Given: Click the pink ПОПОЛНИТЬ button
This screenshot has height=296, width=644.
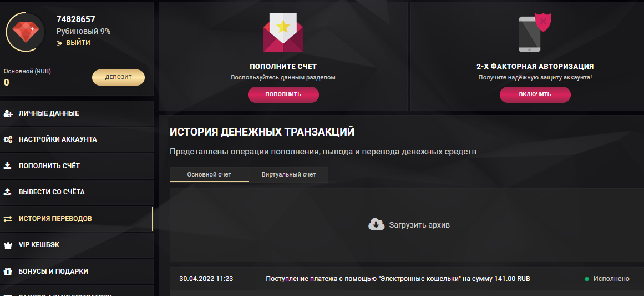Looking at the screenshot, I should click(283, 94).
